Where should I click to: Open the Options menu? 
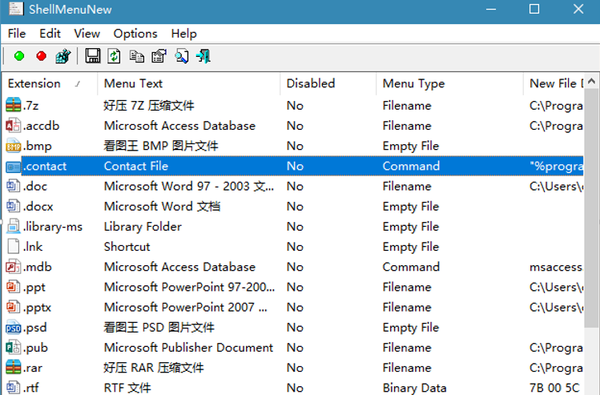(x=135, y=34)
